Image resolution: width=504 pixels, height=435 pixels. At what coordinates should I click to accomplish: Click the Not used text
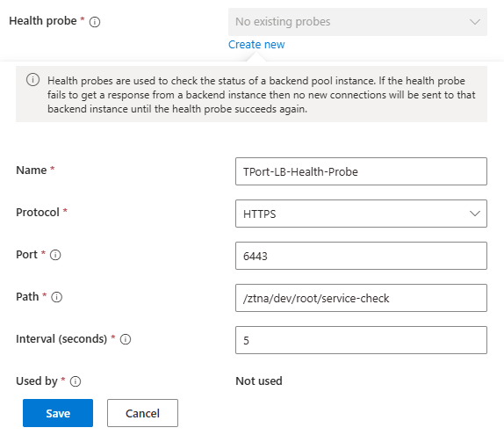(259, 381)
